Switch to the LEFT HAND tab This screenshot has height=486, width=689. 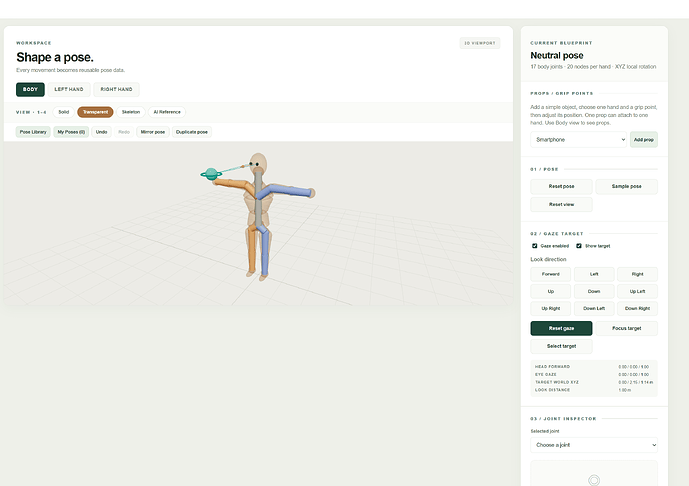69,89
